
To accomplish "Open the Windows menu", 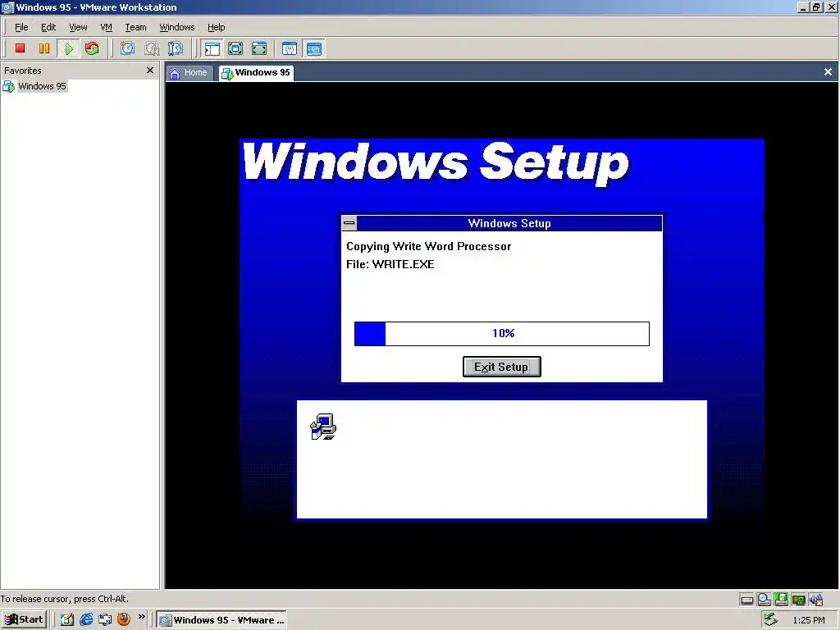I will coord(177,27).
